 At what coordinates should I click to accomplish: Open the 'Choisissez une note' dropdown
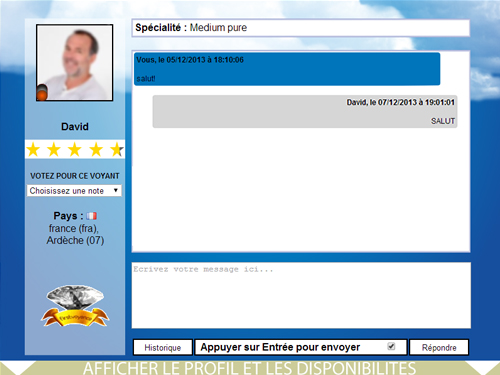[74, 191]
